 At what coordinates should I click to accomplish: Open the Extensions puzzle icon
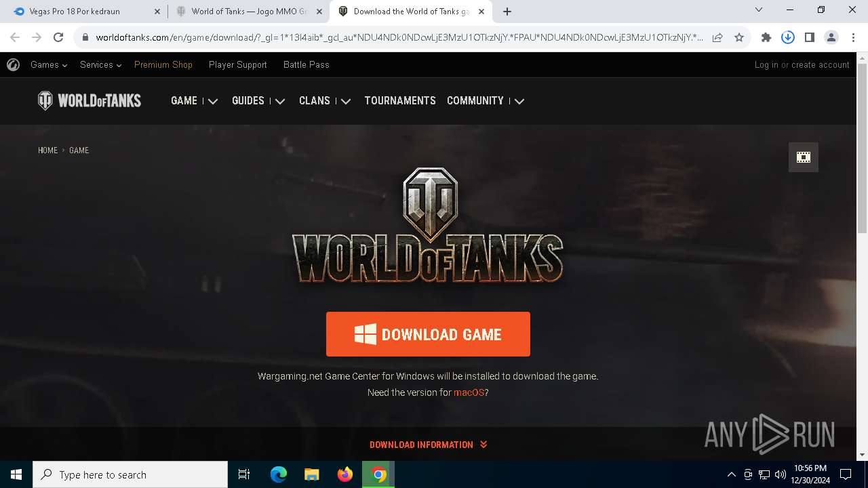click(766, 37)
